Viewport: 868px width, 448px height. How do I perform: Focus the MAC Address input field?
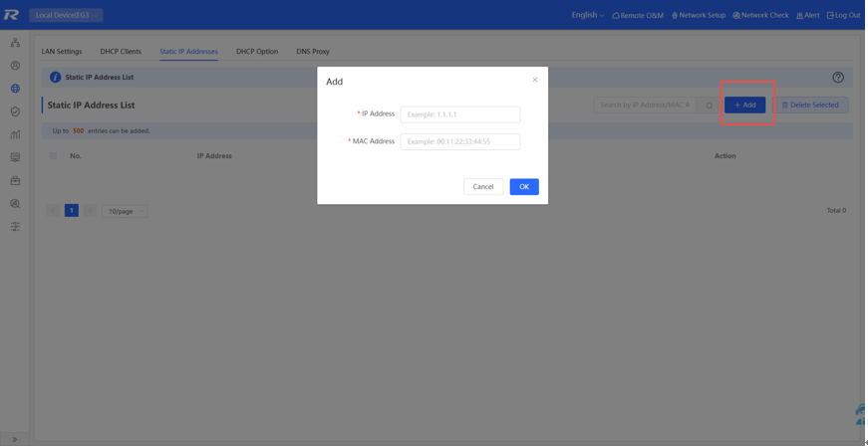click(x=459, y=141)
